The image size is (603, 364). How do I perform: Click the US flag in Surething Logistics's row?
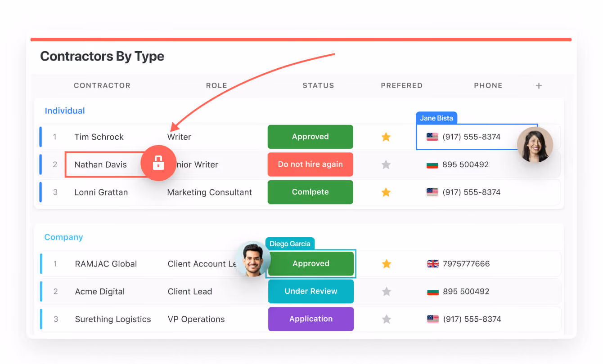pyautogui.click(x=433, y=320)
